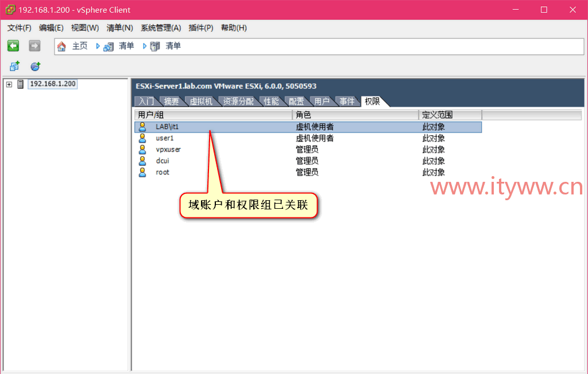Sort by 用户/组 column header
Screen dimensions: 588x374
click(x=213, y=115)
